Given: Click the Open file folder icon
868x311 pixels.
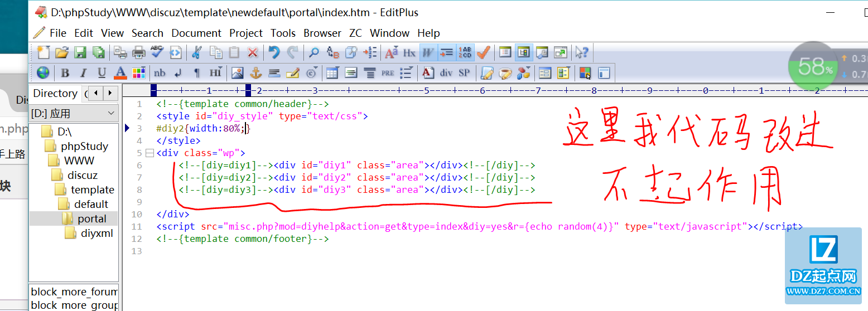Looking at the screenshot, I should 62,52.
